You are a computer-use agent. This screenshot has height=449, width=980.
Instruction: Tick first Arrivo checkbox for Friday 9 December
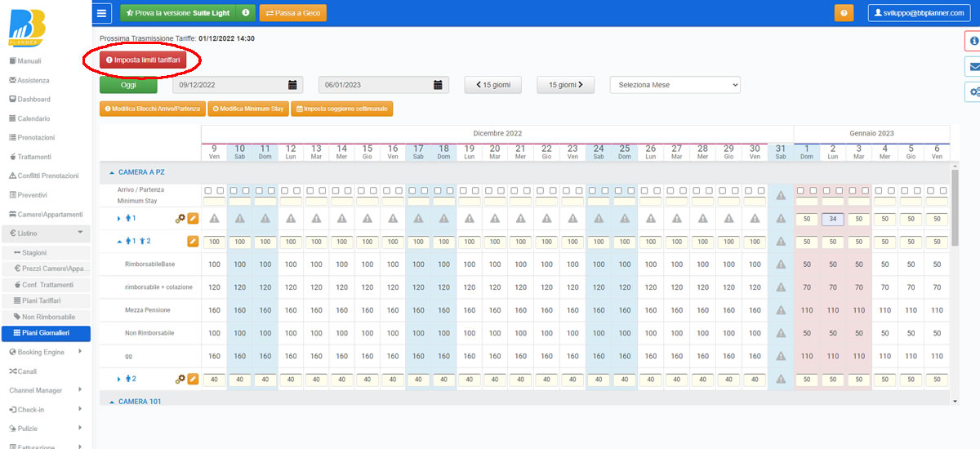209,191
